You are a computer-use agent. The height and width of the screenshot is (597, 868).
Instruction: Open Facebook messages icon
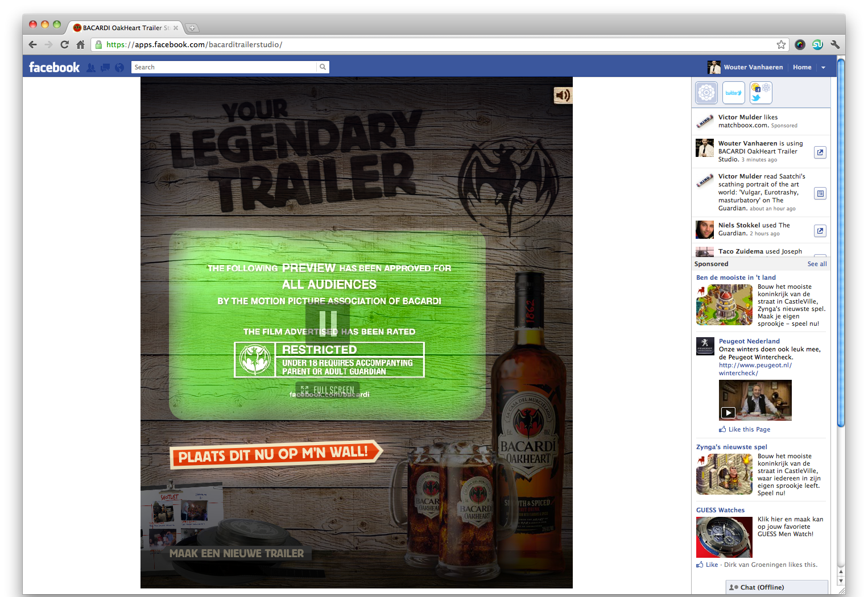pos(105,67)
